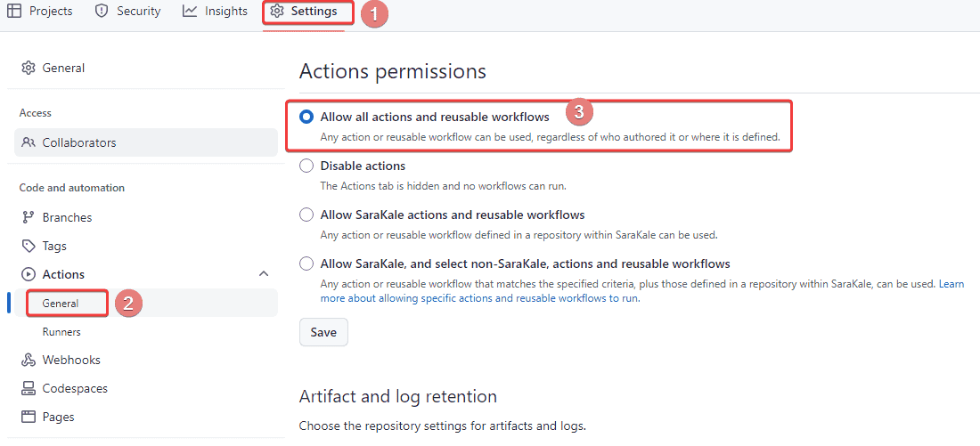980x446 pixels.
Task: Click the Pages browser icon
Action: pos(29,417)
